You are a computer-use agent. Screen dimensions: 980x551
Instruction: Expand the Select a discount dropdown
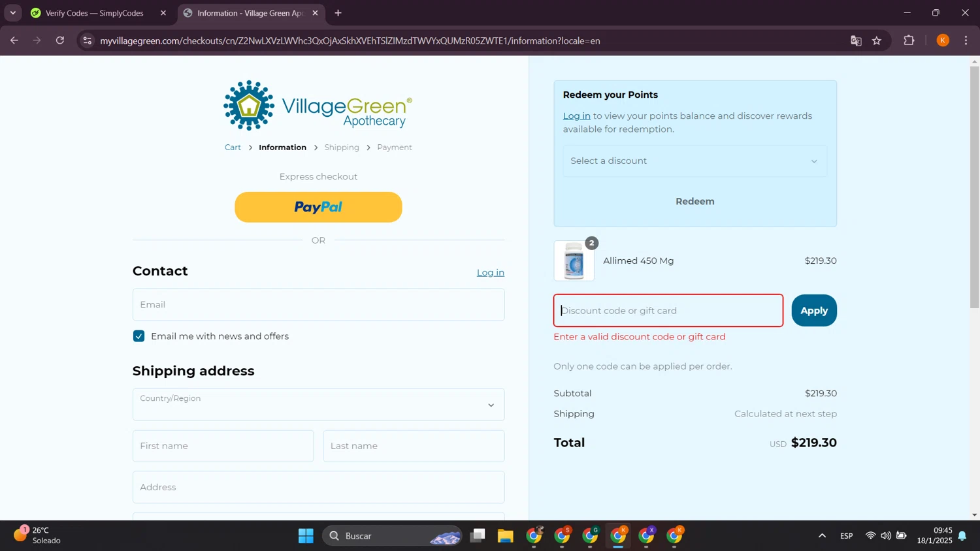[x=694, y=161]
